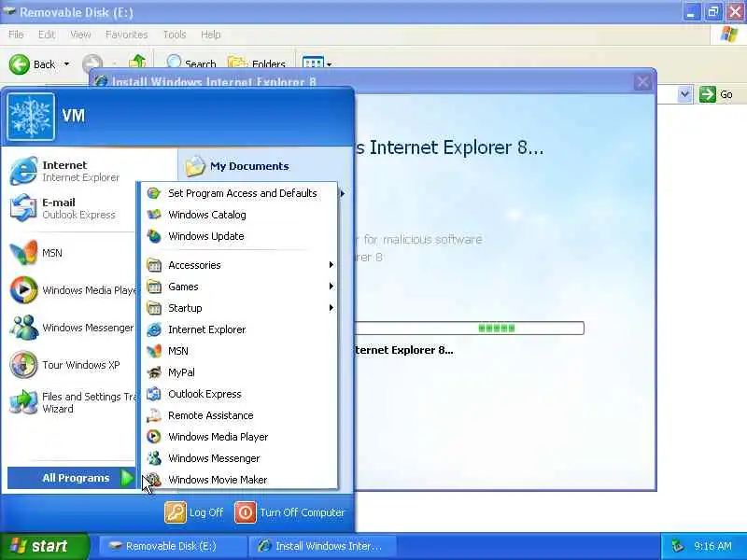
Task: Open the Edit menu
Action: [47, 35]
